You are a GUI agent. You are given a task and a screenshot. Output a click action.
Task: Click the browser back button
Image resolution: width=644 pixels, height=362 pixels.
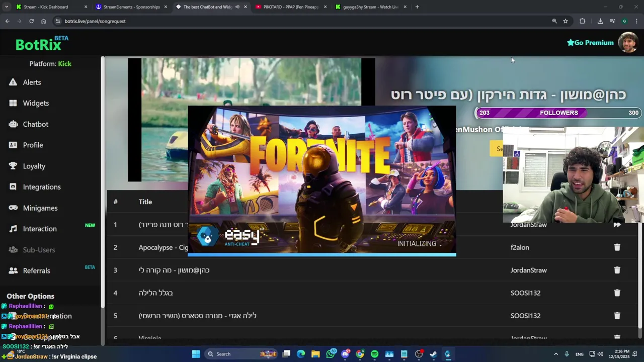click(8, 21)
